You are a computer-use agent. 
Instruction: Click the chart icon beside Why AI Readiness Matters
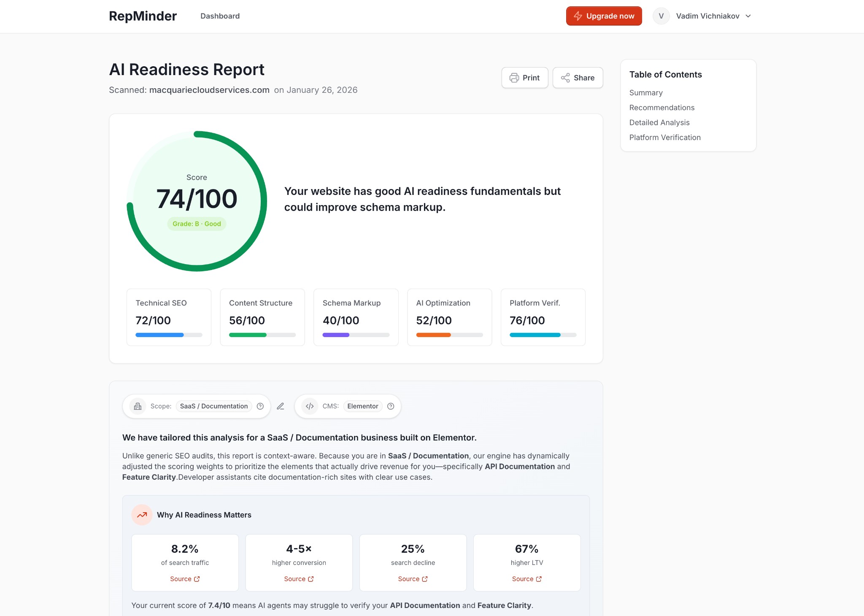(x=142, y=515)
